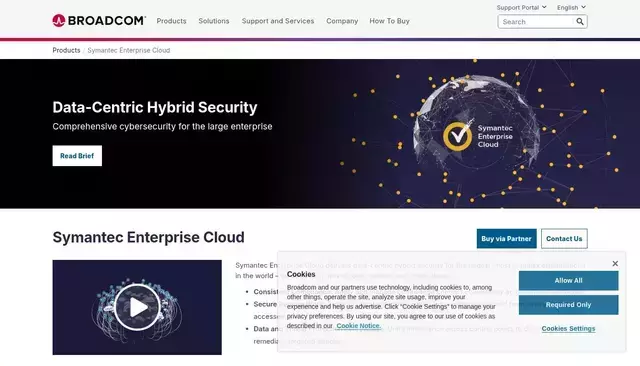Viewport: 640px width, 366px height.
Task: Open the English language dropdown
Action: pyautogui.click(x=571, y=7)
